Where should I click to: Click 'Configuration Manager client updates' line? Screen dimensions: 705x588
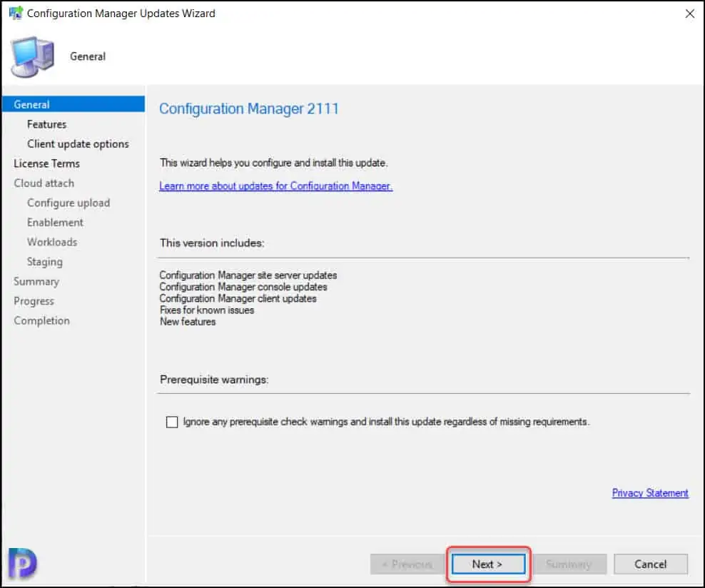click(x=238, y=298)
